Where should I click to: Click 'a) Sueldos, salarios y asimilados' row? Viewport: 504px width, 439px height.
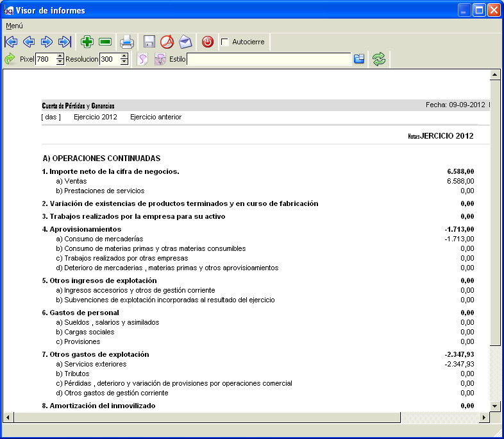(108, 322)
